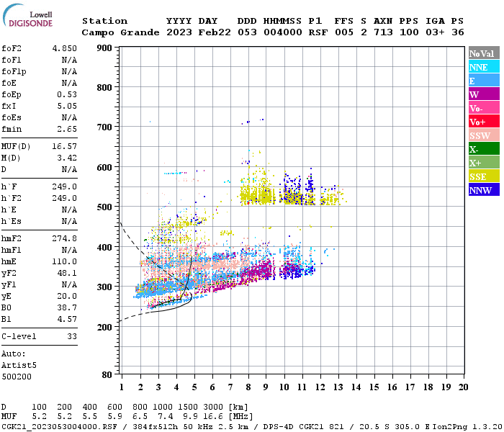Click the C-level value 33
This screenshot has width=504, height=432.
[72, 336]
